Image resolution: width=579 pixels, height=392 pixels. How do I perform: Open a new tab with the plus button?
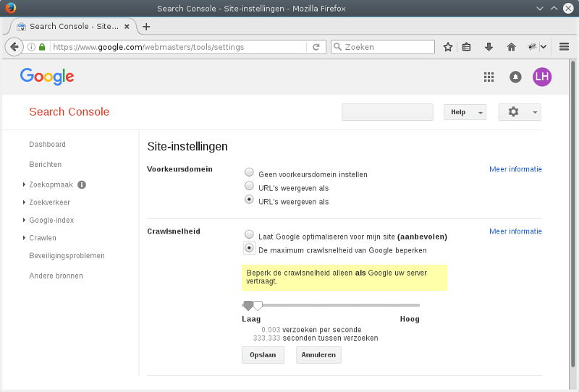coord(146,27)
